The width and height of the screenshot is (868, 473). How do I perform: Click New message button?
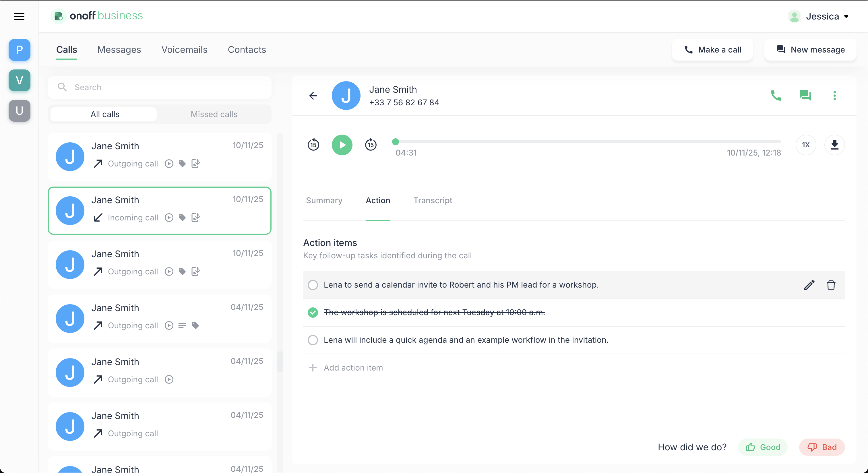(x=810, y=50)
